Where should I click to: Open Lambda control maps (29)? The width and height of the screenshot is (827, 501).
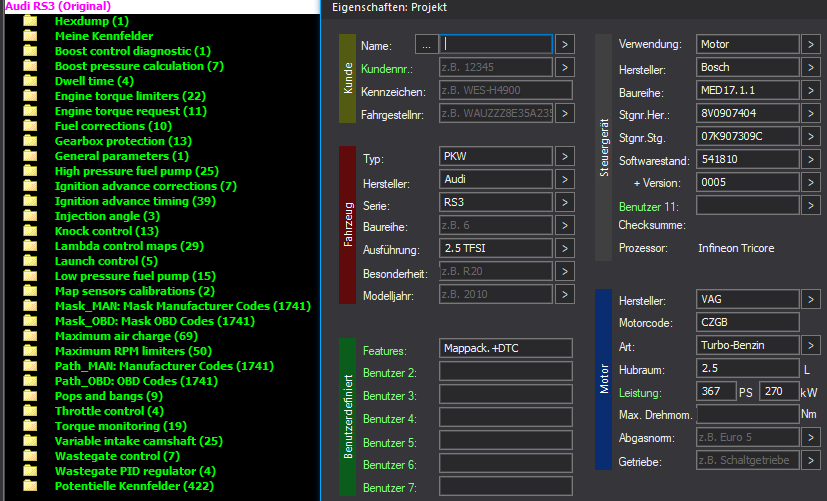[x=129, y=246]
